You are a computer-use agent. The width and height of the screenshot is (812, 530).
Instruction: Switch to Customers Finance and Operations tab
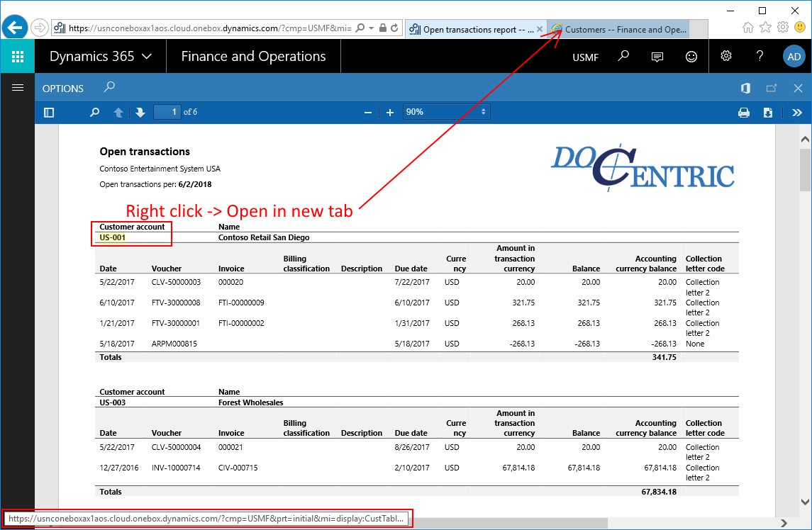(619, 30)
